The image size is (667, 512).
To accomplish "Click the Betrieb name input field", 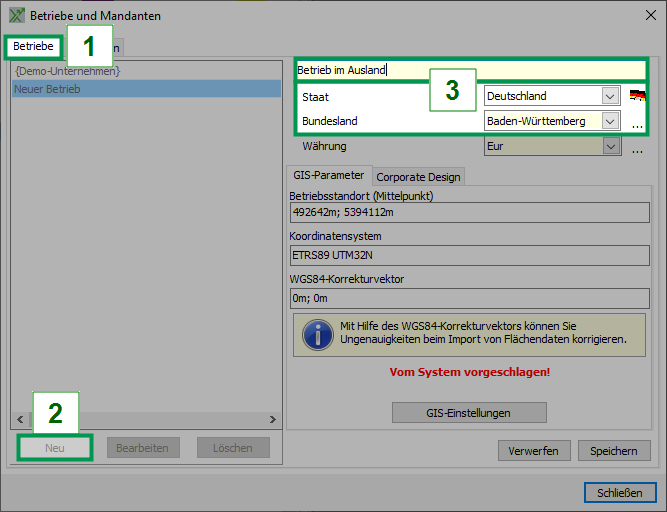I will [470, 70].
